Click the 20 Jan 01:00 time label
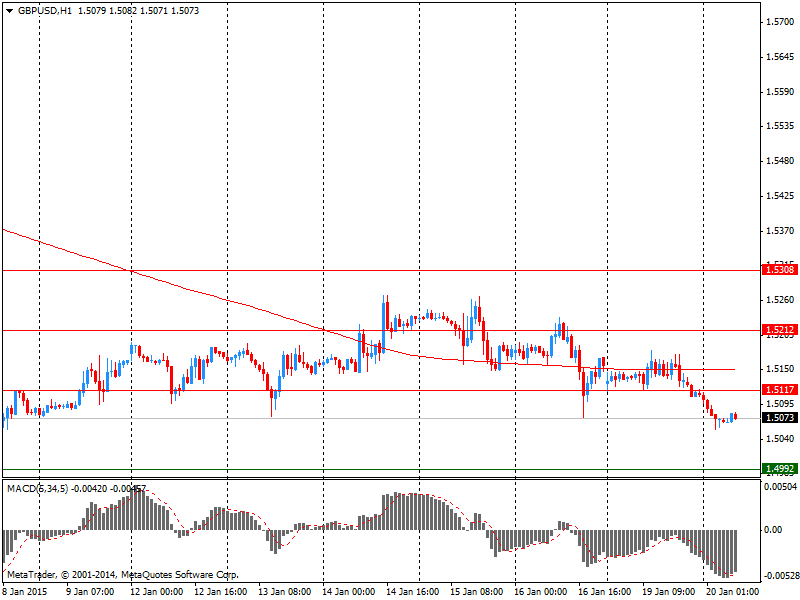Screen dimensions: 800x600 click(x=732, y=592)
